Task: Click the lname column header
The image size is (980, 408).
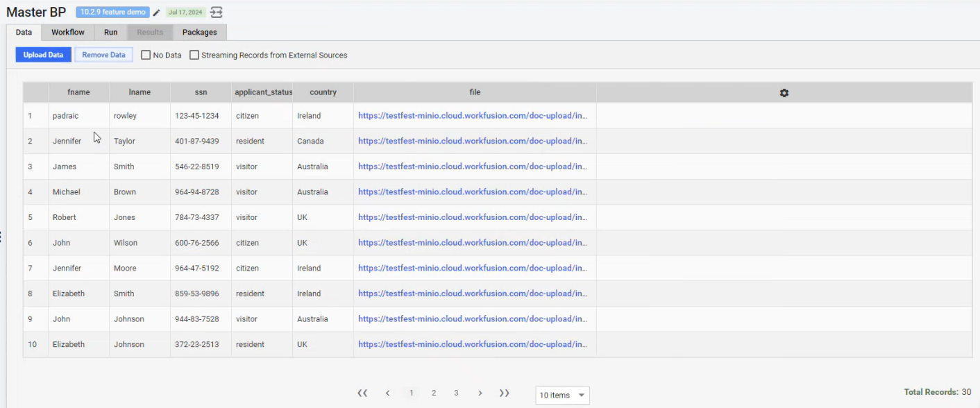Action: [140, 92]
